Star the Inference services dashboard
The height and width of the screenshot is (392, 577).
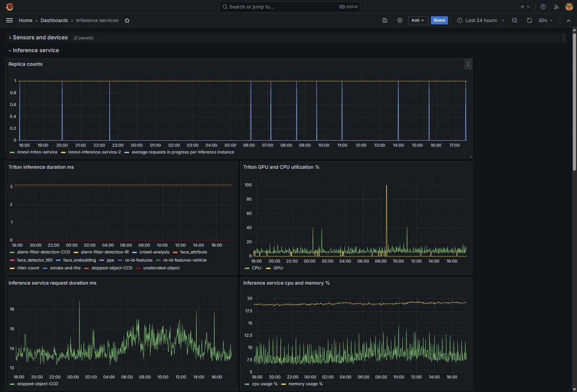coord(127,20)
